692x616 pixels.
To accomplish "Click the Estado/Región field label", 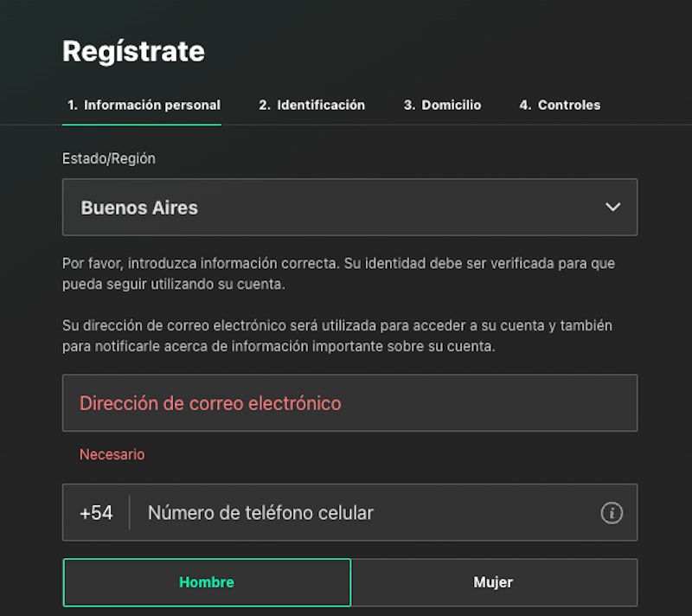I will point(109,159).
